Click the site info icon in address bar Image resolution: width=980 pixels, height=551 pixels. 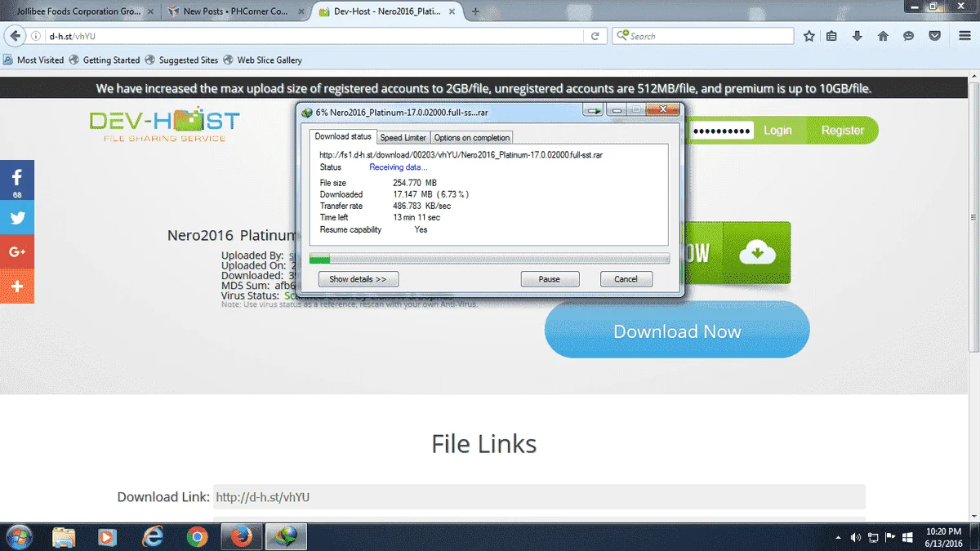(36, 36)
